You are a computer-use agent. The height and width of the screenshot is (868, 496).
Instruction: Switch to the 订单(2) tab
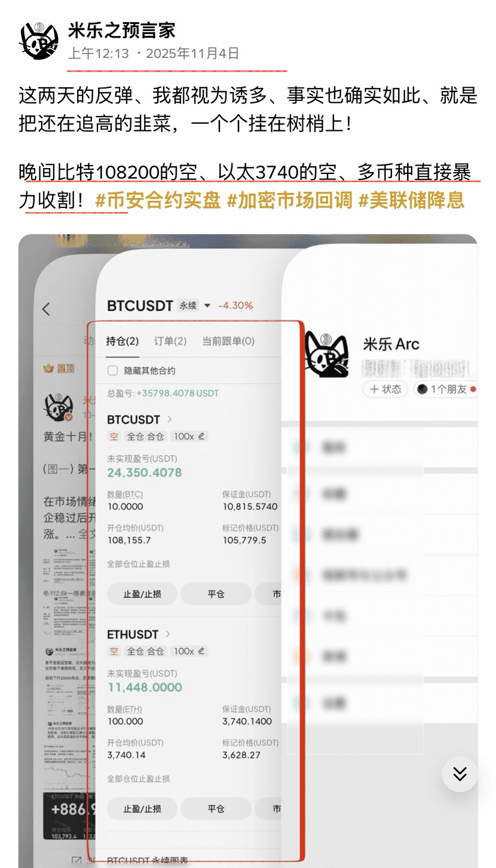click(170, 341)
